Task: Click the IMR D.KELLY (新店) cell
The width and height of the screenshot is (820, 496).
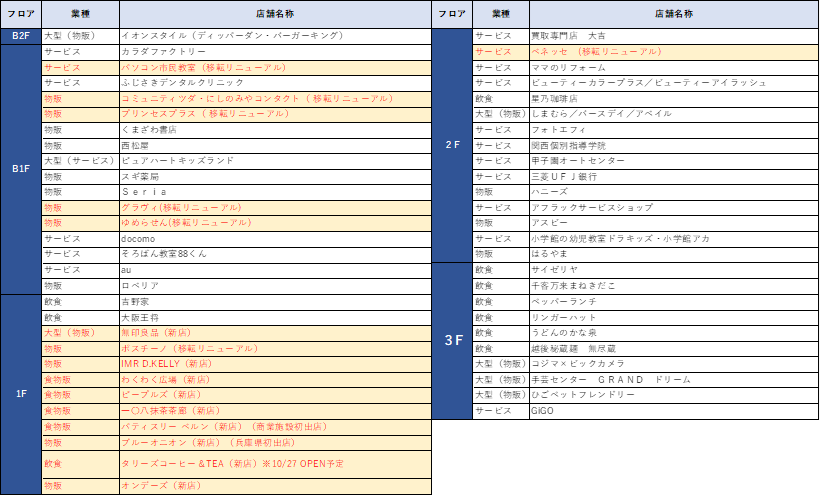Action: [x=276, y=364]
